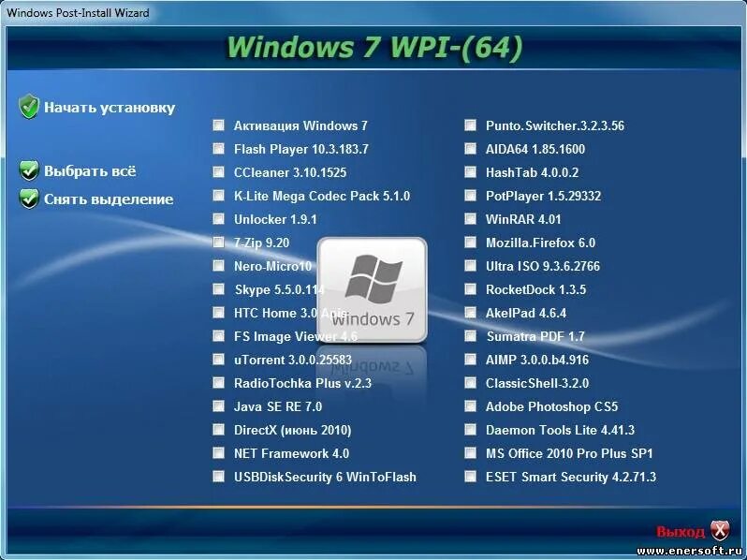
Task: Select the PotPlayer 1.5.29332 checkbox
Action: pyautogui.click(x=470, y=196)
